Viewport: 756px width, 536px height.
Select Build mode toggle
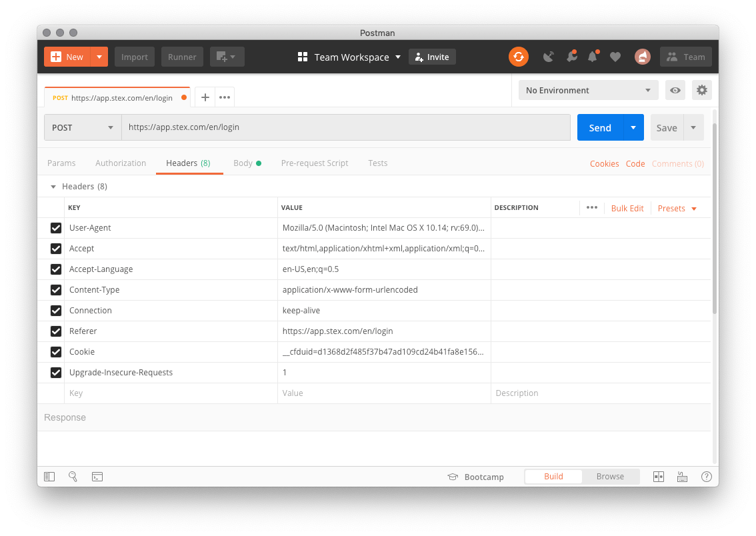click(553, 476)
